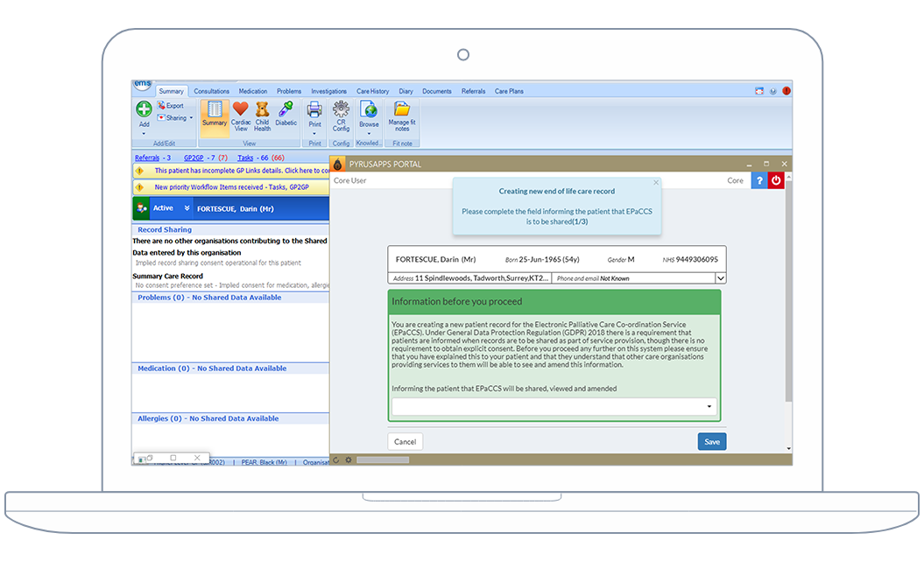Viewport: 924px width, 561px height.
Task: Click the GP2GP link
Action: point(194,158)
